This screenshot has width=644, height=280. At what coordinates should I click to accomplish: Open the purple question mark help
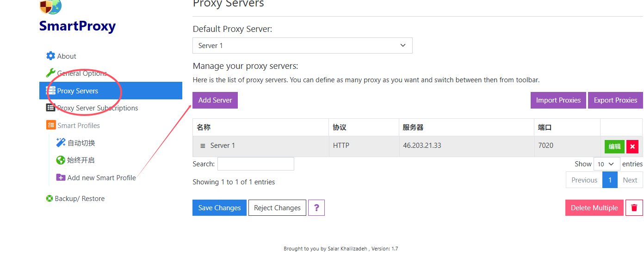click(x=316, y=207)
